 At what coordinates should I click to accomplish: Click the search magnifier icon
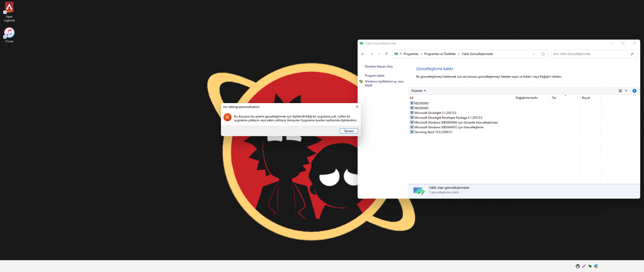(x=632, y=54)
